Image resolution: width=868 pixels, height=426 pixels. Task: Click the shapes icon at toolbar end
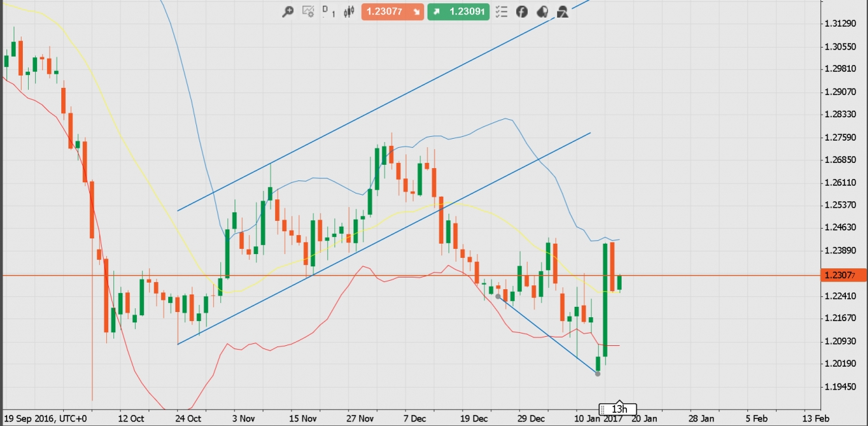click(x=562, y=12)
